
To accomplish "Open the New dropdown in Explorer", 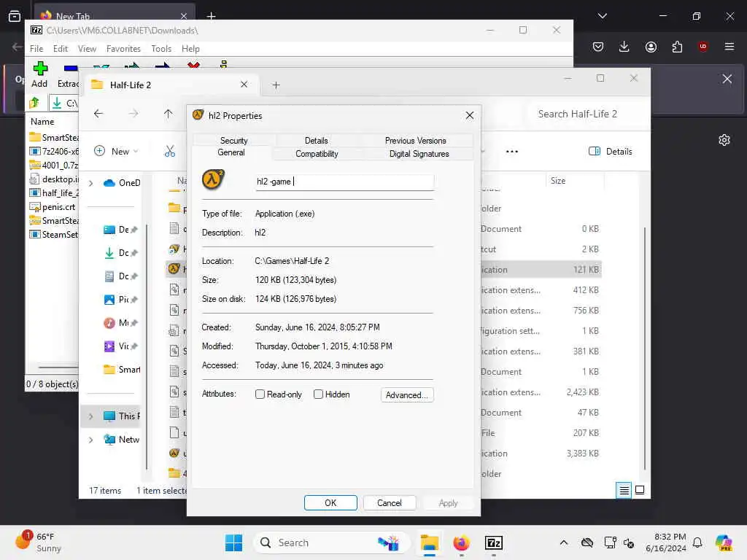I will [x=116, y=152].
